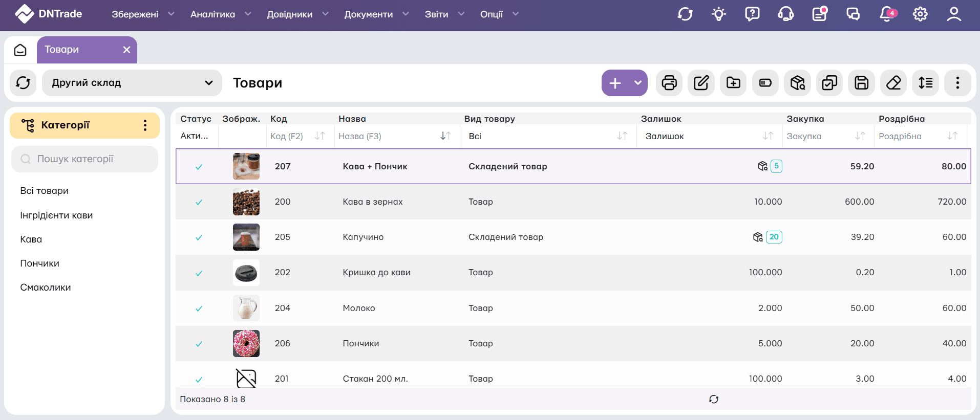Open the row height settings icon
This screenshot has height=420, width=980.
(925, 83)
